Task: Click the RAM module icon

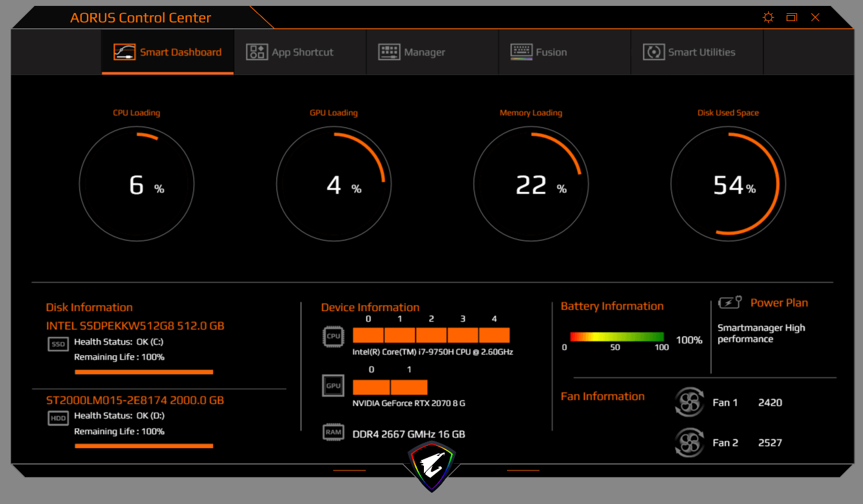Action: 333,433
